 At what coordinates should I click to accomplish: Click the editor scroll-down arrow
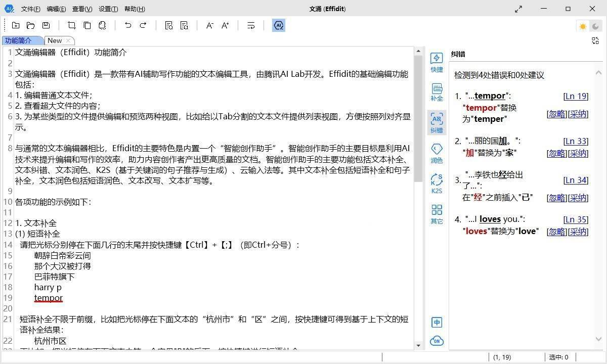click(x=418, y=345)
